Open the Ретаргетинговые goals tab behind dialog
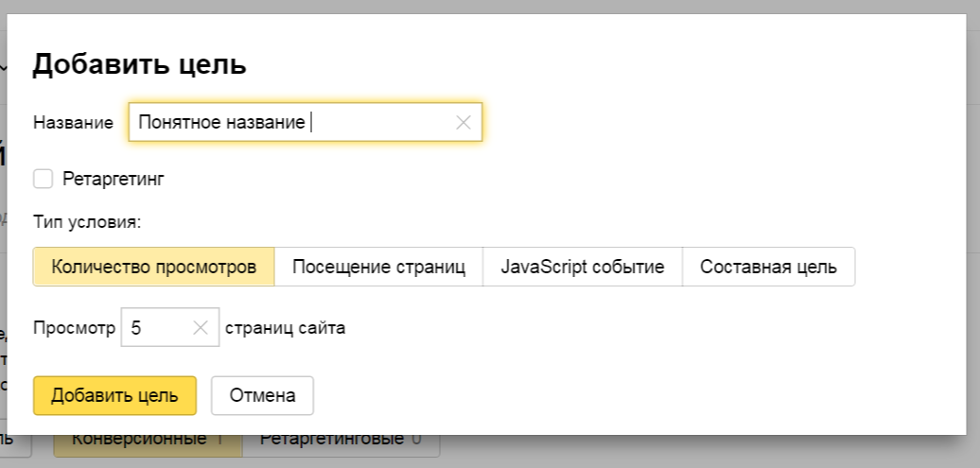The height and width of the screenshot is (468, 980). click(x=341, y=441)
